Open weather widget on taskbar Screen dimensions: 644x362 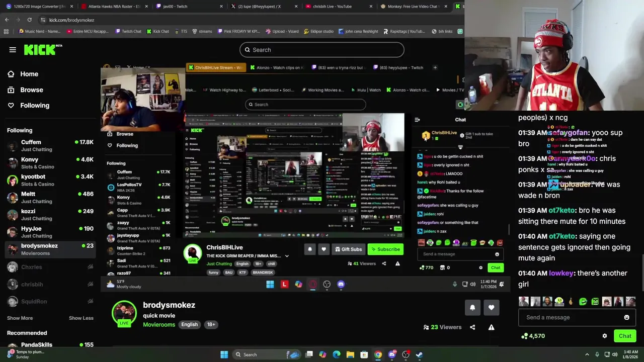[x=26, y=354]
